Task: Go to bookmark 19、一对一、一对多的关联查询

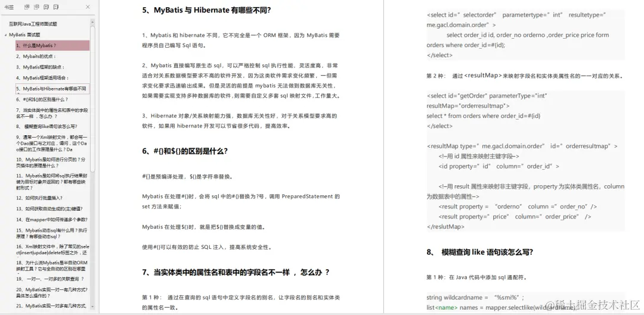Action: coord(49,279)
